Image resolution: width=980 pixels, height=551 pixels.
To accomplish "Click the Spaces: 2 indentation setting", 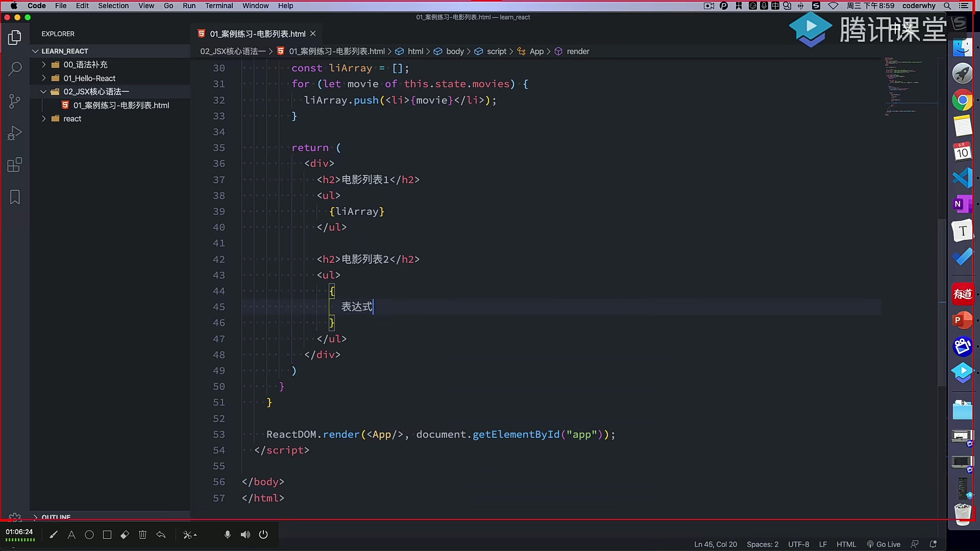I will [x=763, y=544].
